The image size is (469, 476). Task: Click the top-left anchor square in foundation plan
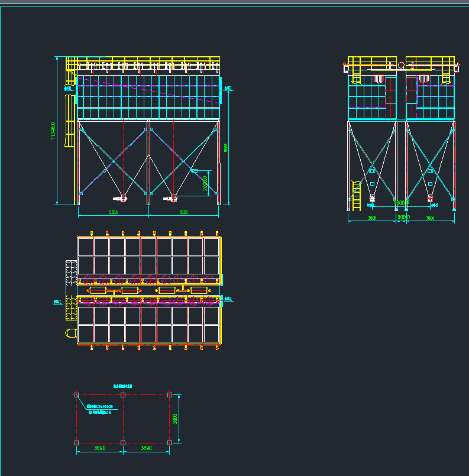(76, 394)
